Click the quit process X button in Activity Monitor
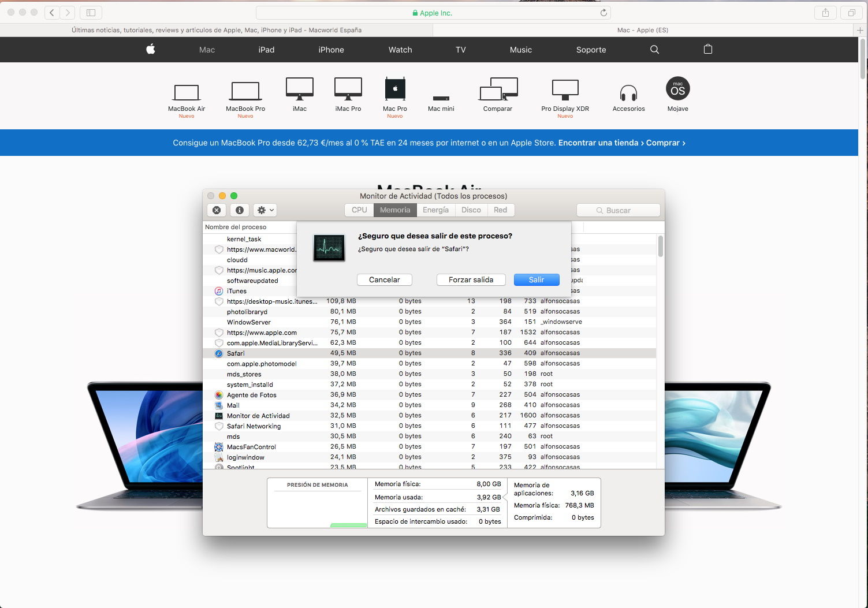This screenshot has height=608, width=868. point(217,210)
